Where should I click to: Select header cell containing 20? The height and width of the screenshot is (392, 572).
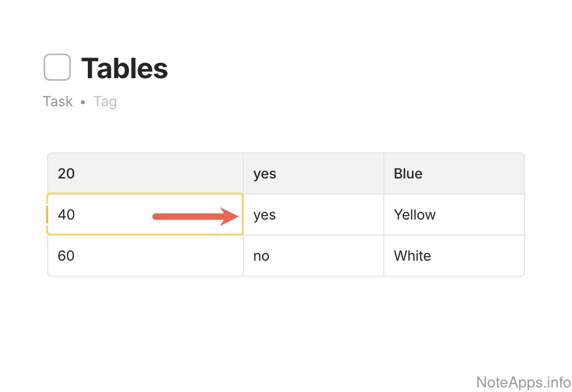[x=145, y=173]
